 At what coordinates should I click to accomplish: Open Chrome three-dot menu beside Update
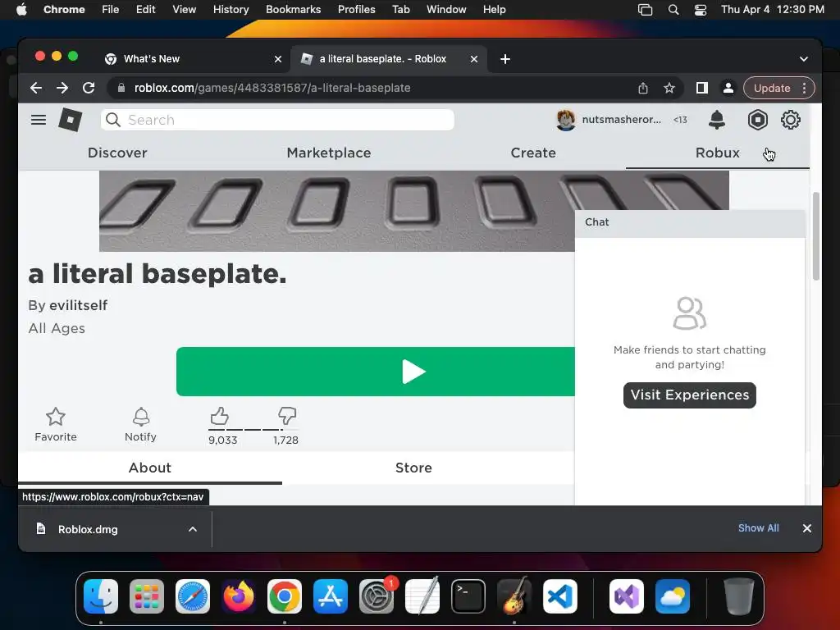click(804, 88)
